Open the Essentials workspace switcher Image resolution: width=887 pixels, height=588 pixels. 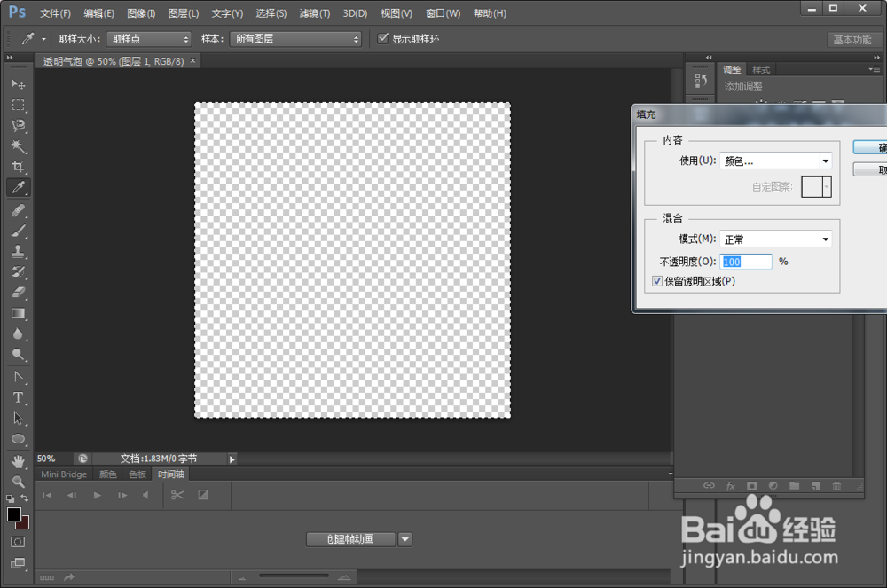(x=852, y=40)
